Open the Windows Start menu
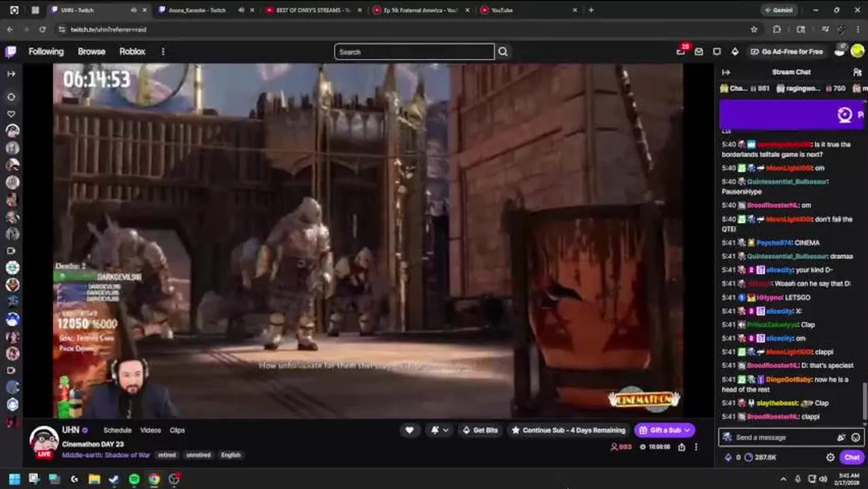 [x=14, y=479]
